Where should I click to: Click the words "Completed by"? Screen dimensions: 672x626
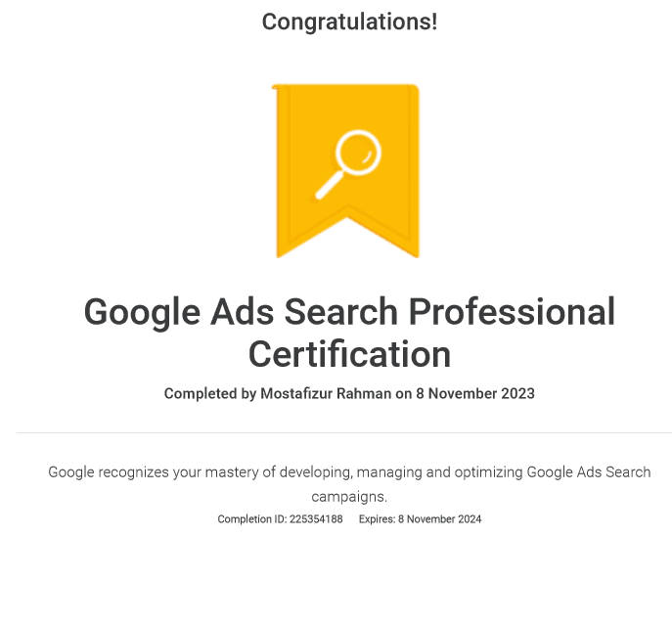pos(210,394)
